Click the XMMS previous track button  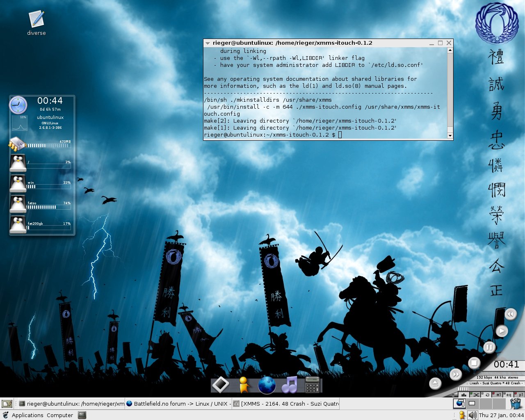(x=510, y=314)
